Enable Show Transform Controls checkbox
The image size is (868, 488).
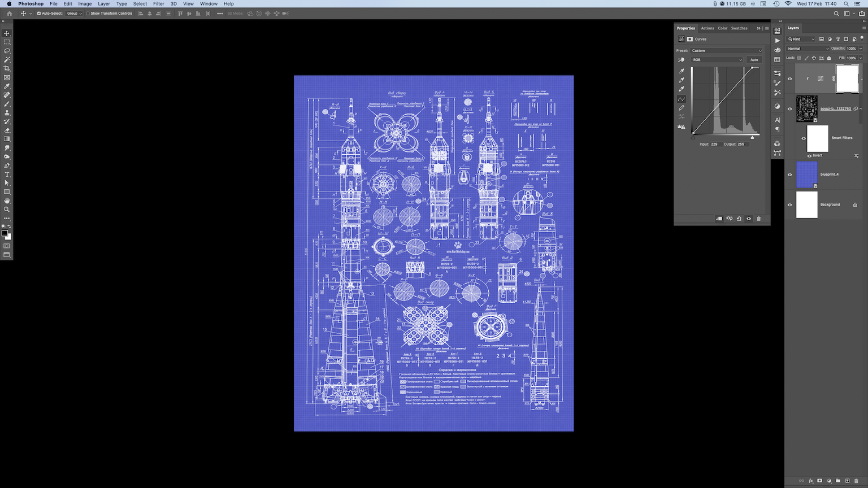(x=88, y=14)
